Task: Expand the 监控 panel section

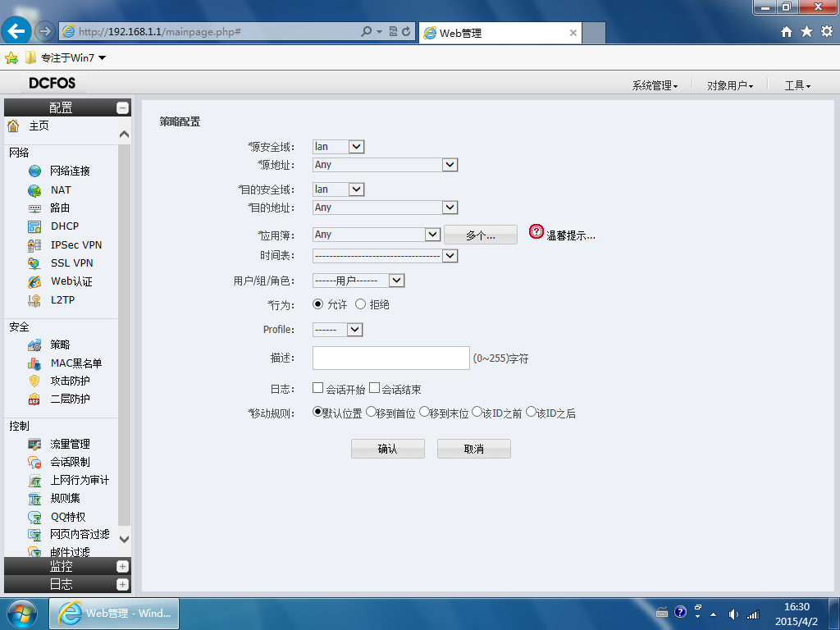Action: pyautogui.click(x=123, y=567)
